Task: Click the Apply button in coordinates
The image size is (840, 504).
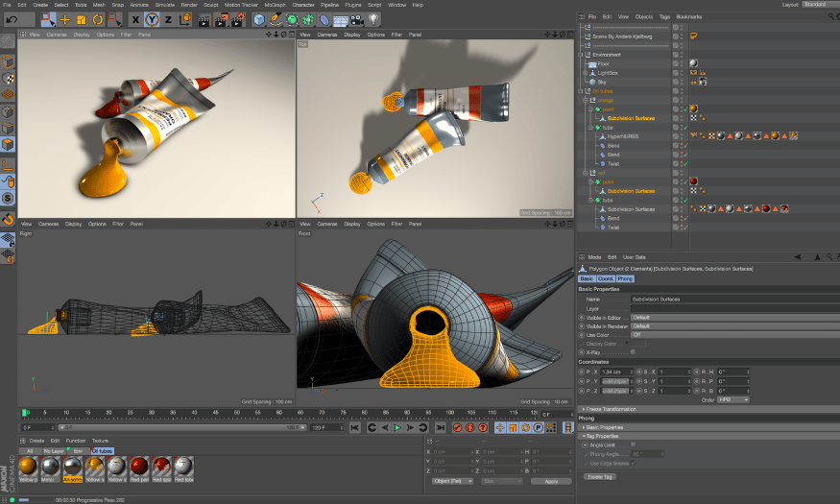Action: point(551,481)
